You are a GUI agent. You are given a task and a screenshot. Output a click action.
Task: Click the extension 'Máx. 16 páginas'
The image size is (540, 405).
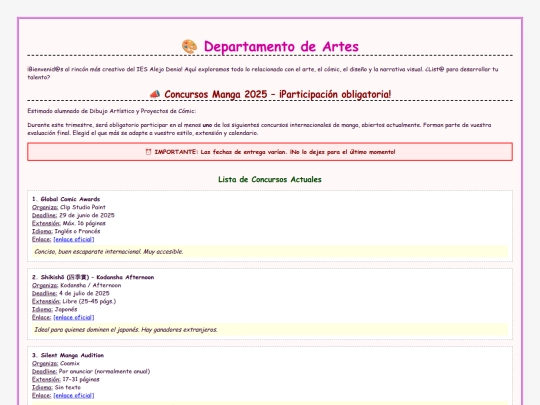pos(84,224)
